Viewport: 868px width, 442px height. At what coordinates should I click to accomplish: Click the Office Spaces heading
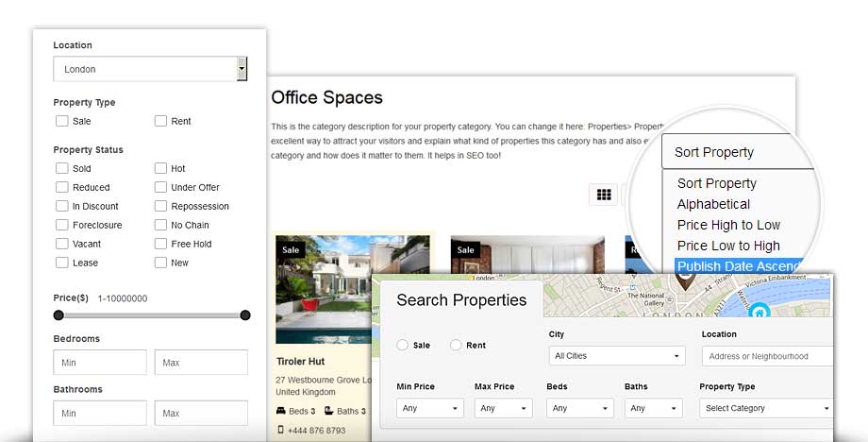click(x=326, y=97)
